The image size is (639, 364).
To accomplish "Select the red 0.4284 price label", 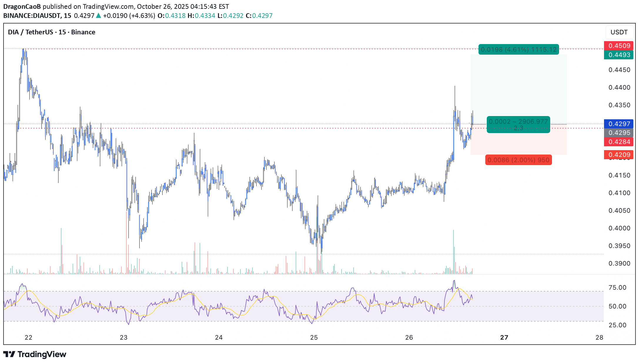I will pyautogui.click(x=619, y=142).
